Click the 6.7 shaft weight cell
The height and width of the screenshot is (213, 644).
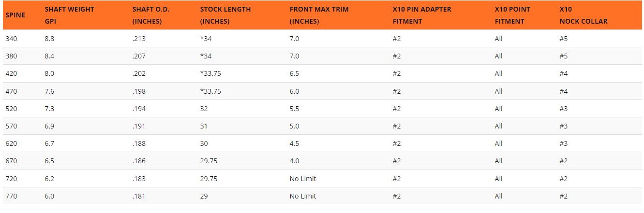point(49,143)
